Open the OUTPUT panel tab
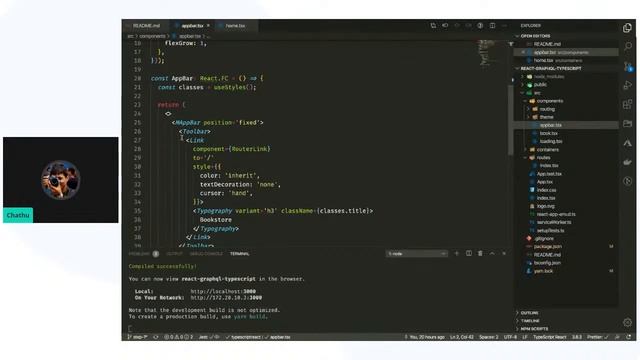 pyautogui.click(x=174, y=254)
